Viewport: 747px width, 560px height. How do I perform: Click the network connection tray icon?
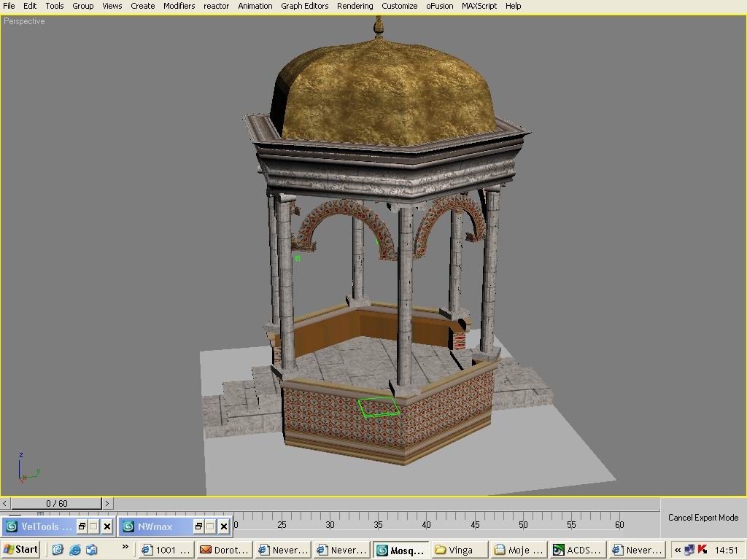point(690,550)
